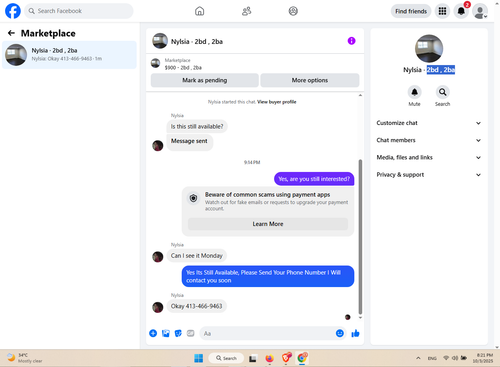500x367 pixels.
Task: Choose a GIF from the composer
Action: click(x=190, y=333)
